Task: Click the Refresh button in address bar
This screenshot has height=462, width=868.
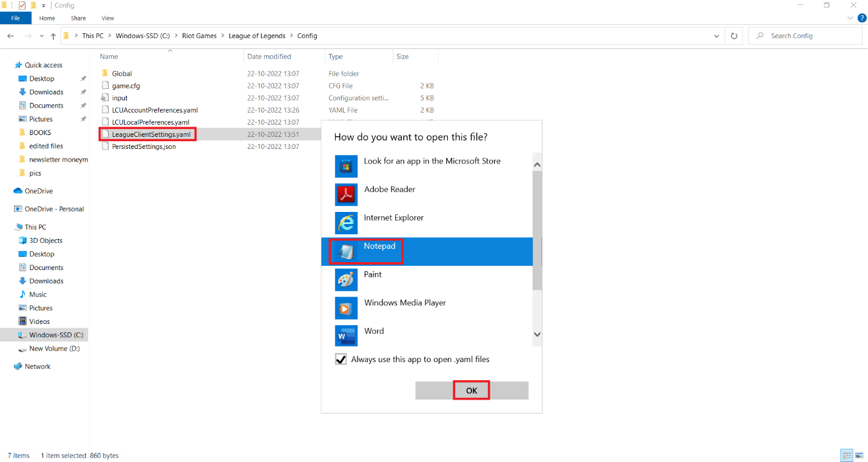Action: click(x=734, y=36)
